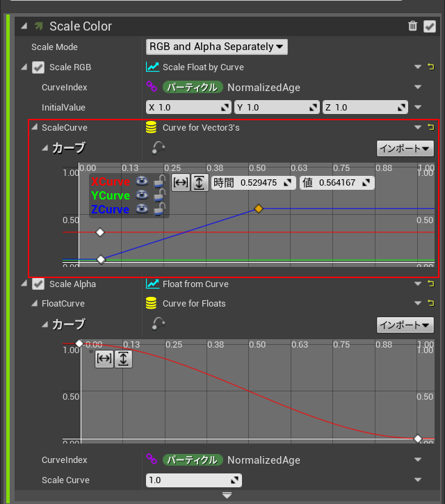This screenshot has width=445, height=504.
Task: Edit the Scale Curve value field
Action: [194, 480]
